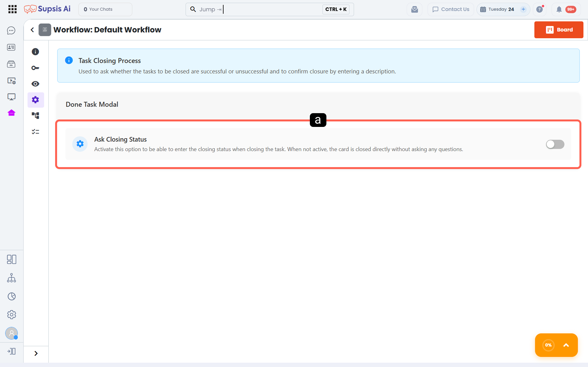Open the mail envelope icon in header

(414, 9)
